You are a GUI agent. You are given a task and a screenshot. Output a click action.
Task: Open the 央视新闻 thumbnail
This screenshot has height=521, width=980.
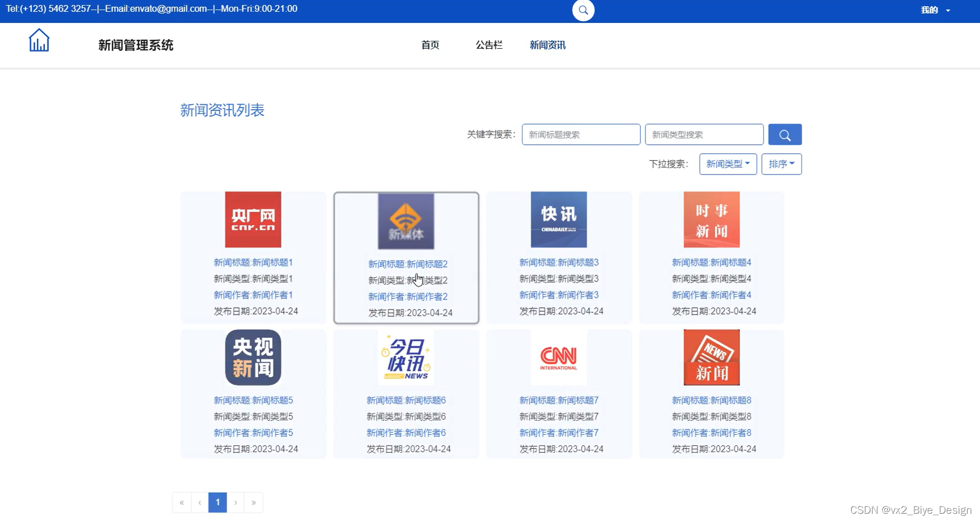click(x=253, y=357)
